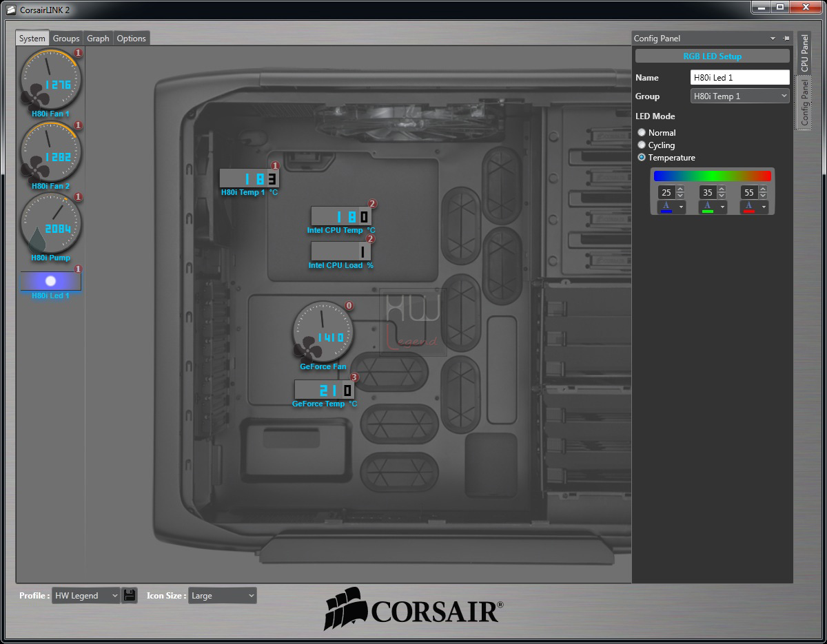Click the RGB LED Setup header button

pyautogui.click(x=713, y=56)
